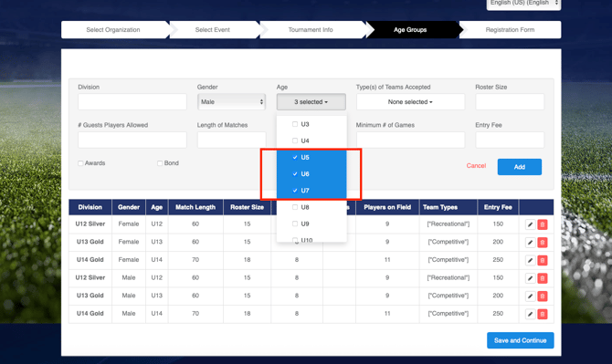Go to Registration Form step

tap(510, 29)
